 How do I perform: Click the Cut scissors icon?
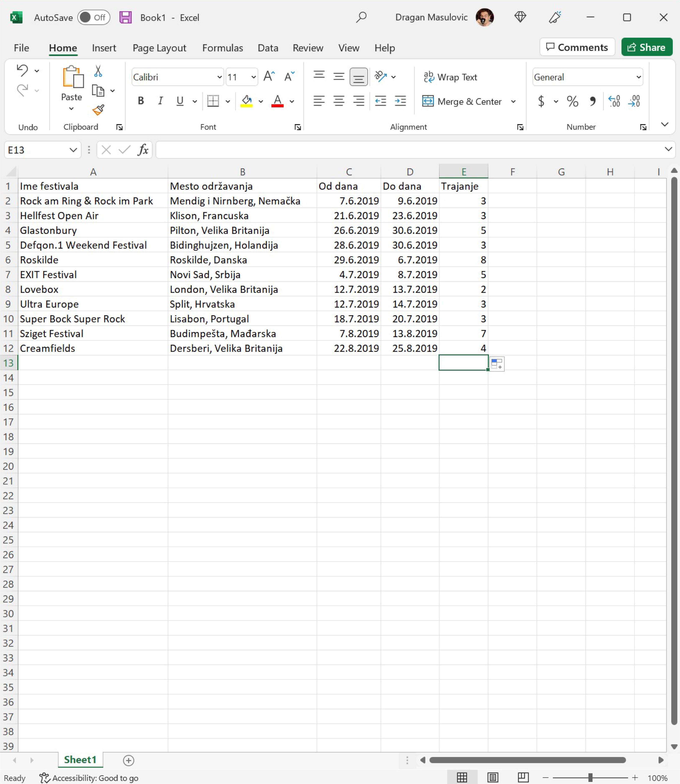[98, 71]
